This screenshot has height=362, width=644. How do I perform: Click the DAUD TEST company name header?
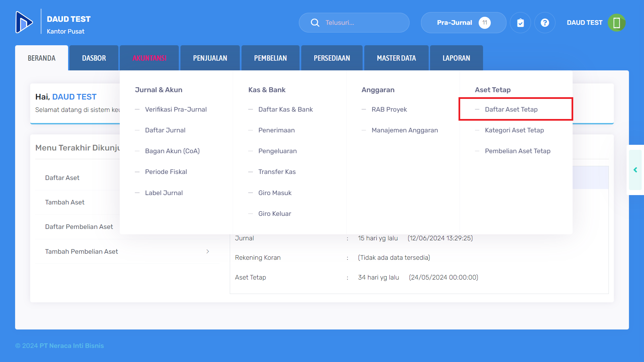pos(68,19)
